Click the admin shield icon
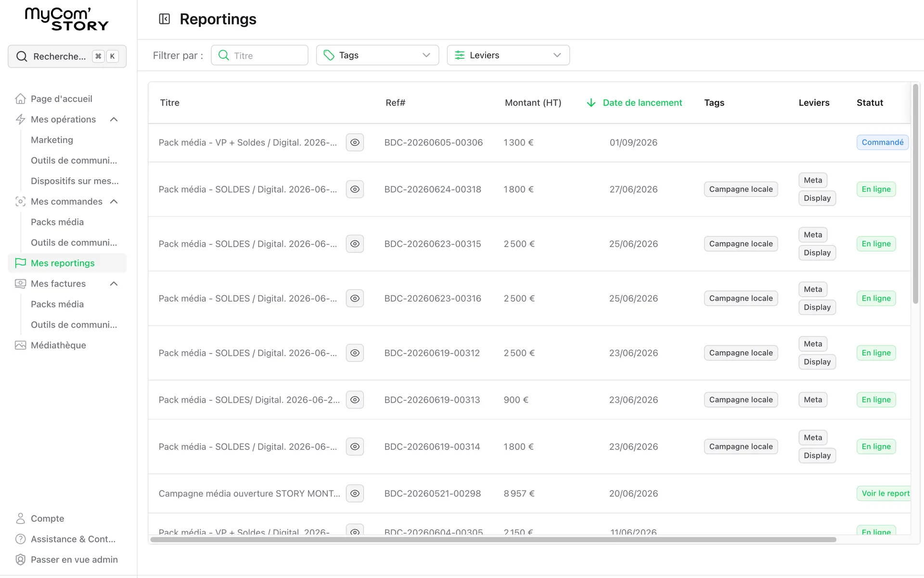Screen dimensions: 924x578 (x=20, y=560)
